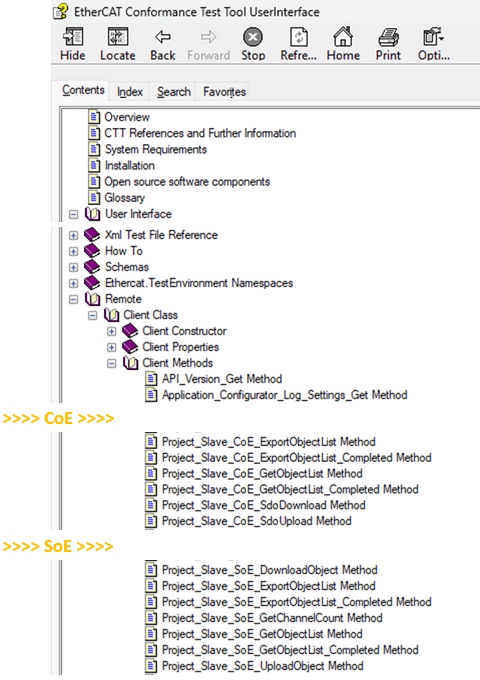The width and height of the screenshot is (480, 680).
Task: Go to the Home page icon
Action: [x=343, y=37]
